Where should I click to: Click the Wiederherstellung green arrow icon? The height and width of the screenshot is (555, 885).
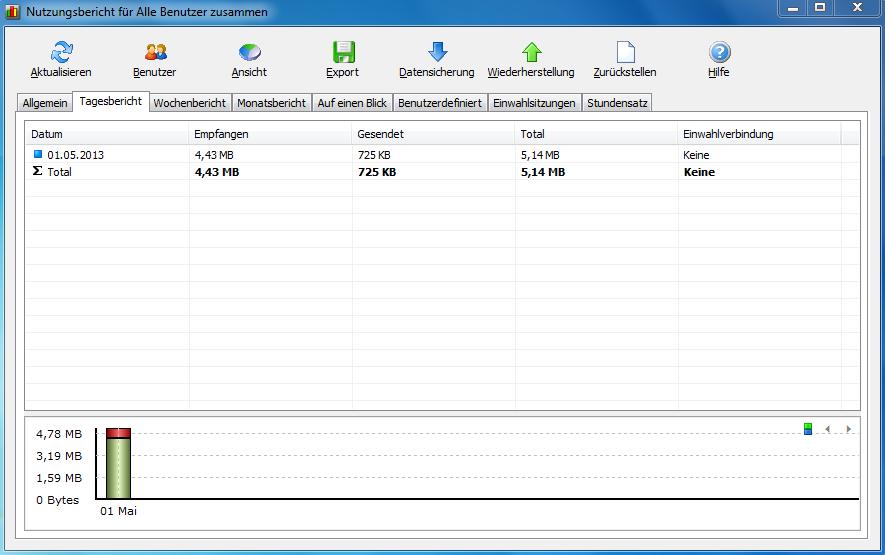pyautogui.click(x=531, y=52)
